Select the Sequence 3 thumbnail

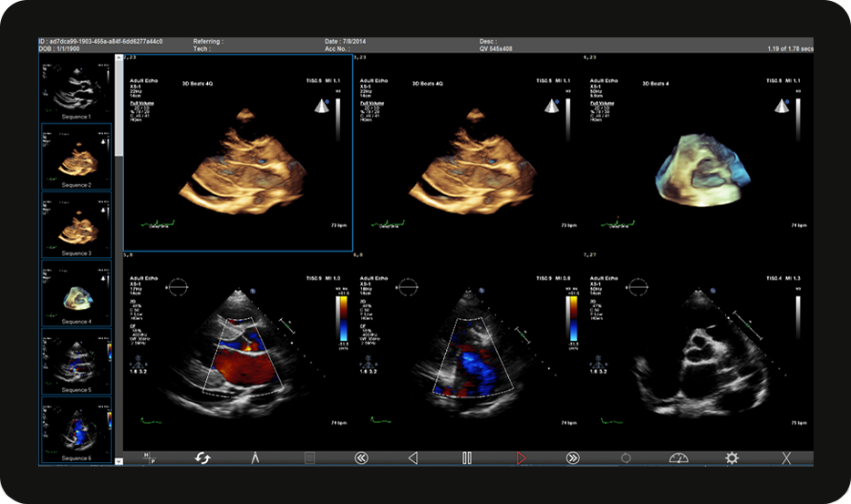point(77,225)
